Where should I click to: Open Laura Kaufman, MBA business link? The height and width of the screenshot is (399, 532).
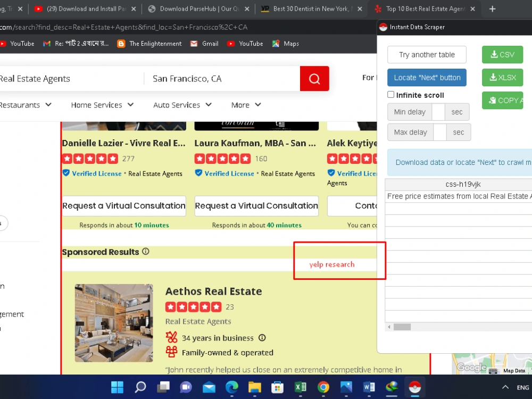[x=255, y=143]
